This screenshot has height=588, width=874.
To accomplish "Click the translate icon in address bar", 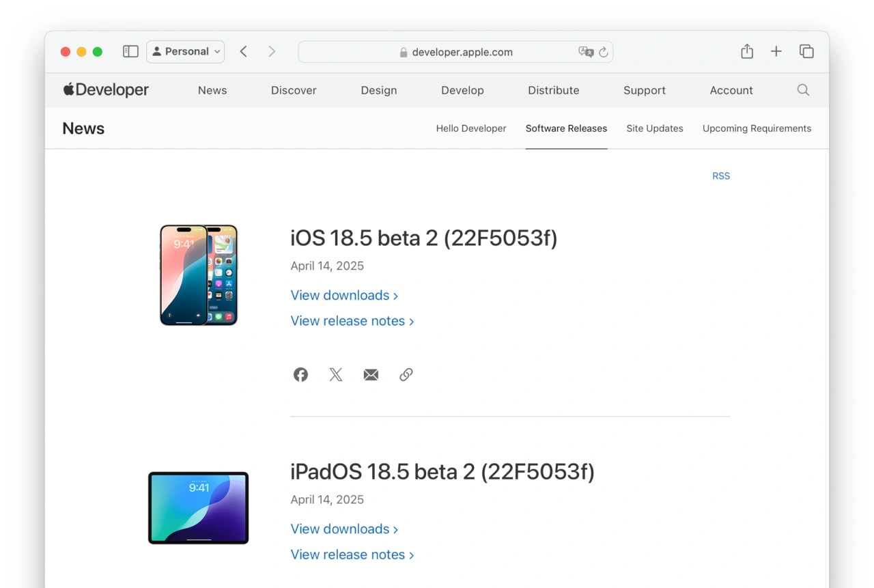I will (x=585, y=52).
